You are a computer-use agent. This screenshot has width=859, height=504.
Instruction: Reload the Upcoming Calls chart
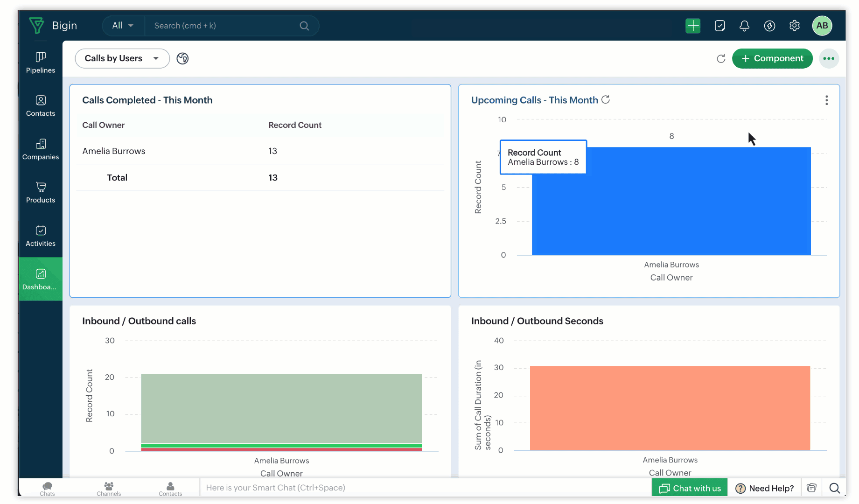coord(606,100)
